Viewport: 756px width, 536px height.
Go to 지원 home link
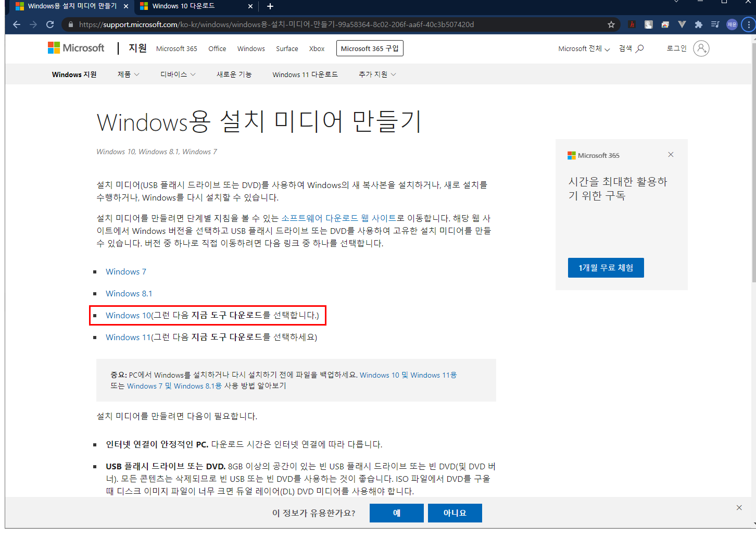[x=138, y=48]
